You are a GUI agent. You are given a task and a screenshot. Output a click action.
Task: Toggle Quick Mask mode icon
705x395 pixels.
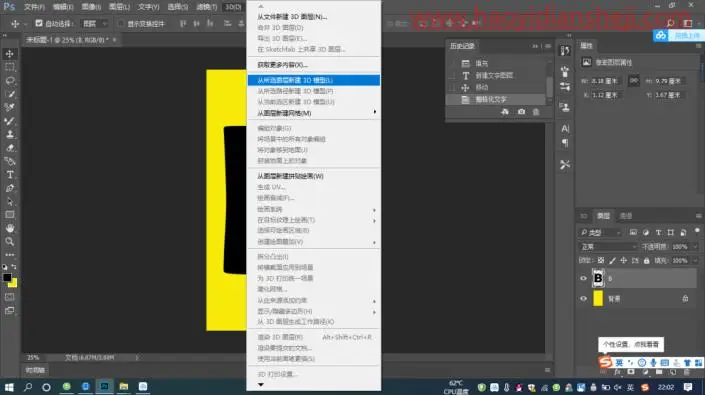[x=9, y=297]
